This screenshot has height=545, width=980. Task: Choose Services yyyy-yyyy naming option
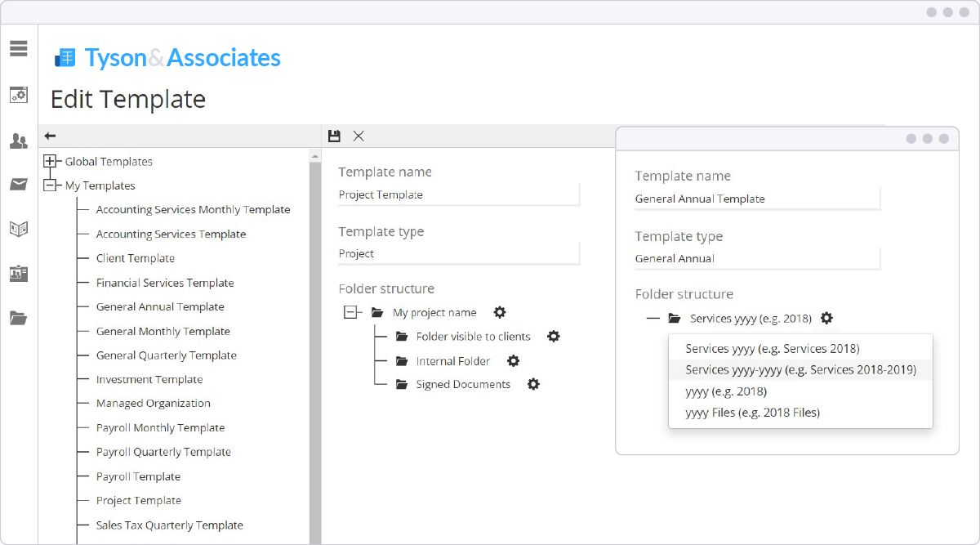(800, 370)
